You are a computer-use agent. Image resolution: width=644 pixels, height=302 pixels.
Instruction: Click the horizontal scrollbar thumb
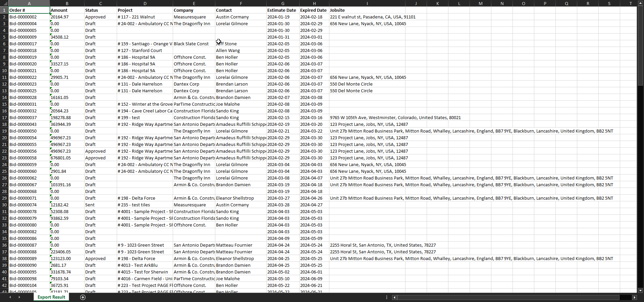click(x=508, y=297)
